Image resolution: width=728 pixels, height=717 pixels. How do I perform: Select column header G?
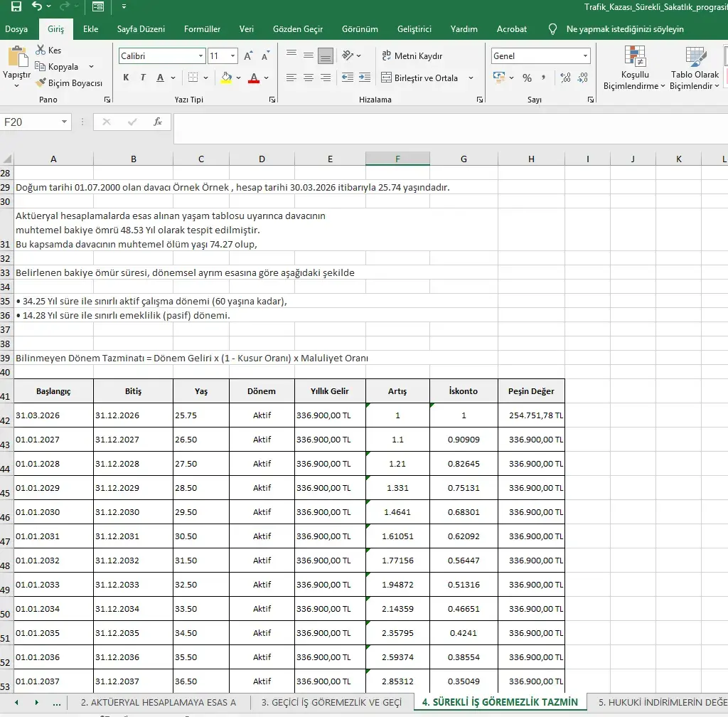tap(464, 159)
